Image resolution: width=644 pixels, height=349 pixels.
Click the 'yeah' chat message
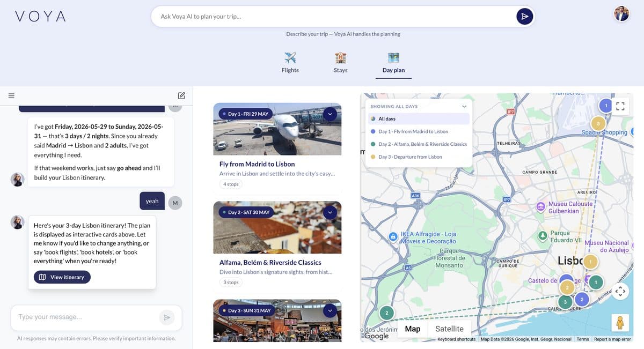(x=152, y=201)
